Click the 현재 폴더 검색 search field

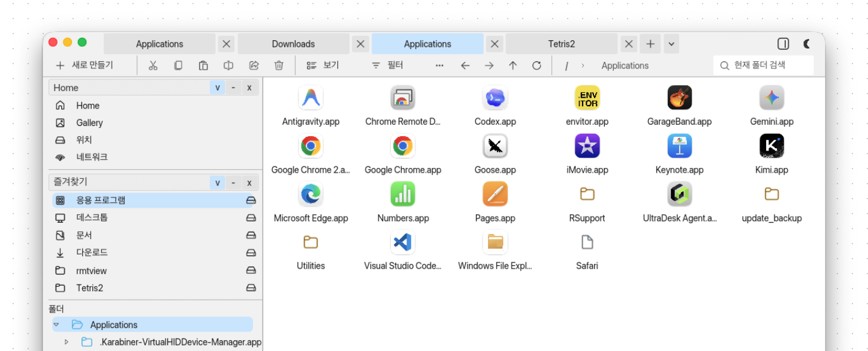click(763, 65)
